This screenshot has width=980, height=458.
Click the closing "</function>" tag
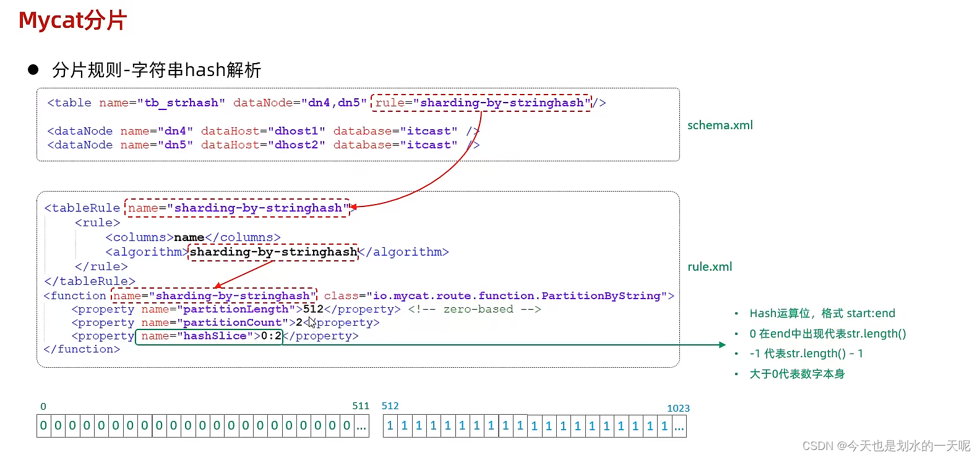coord(82,349)
